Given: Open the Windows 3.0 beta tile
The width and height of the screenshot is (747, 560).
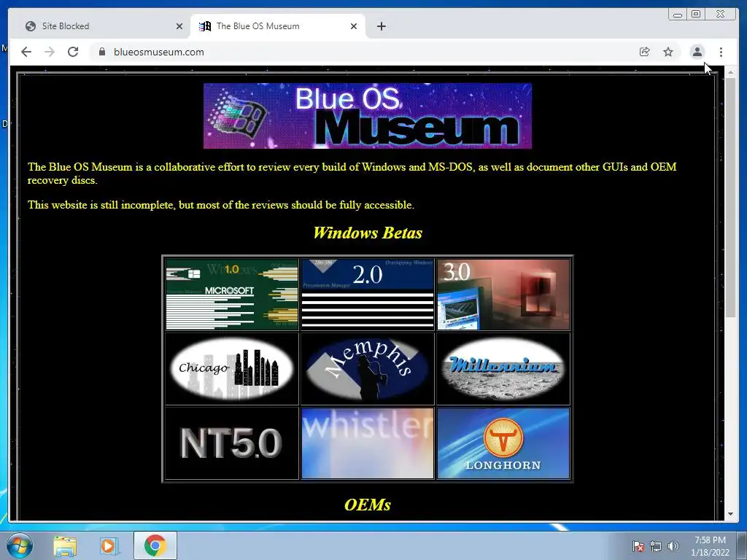Looking at the screenshot, I should (503, 295).
